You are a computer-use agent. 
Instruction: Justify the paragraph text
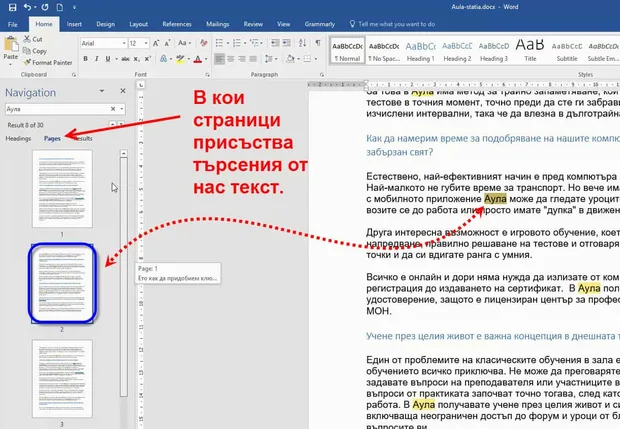click(253, 59)
